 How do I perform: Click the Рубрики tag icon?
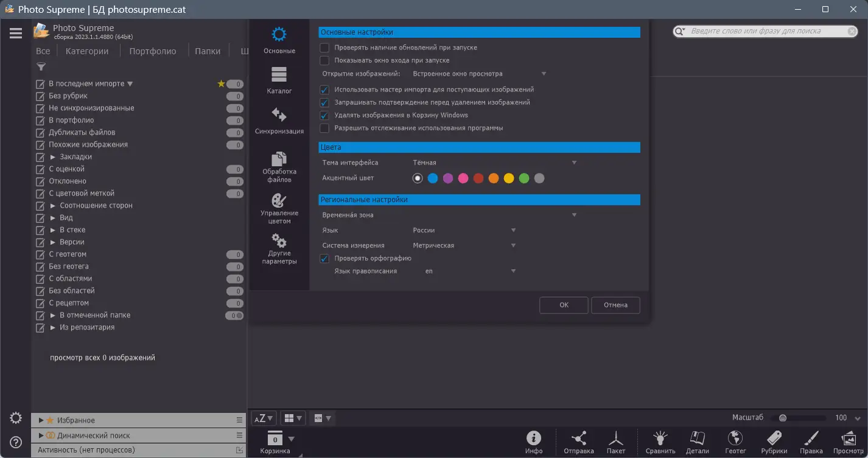774,442
